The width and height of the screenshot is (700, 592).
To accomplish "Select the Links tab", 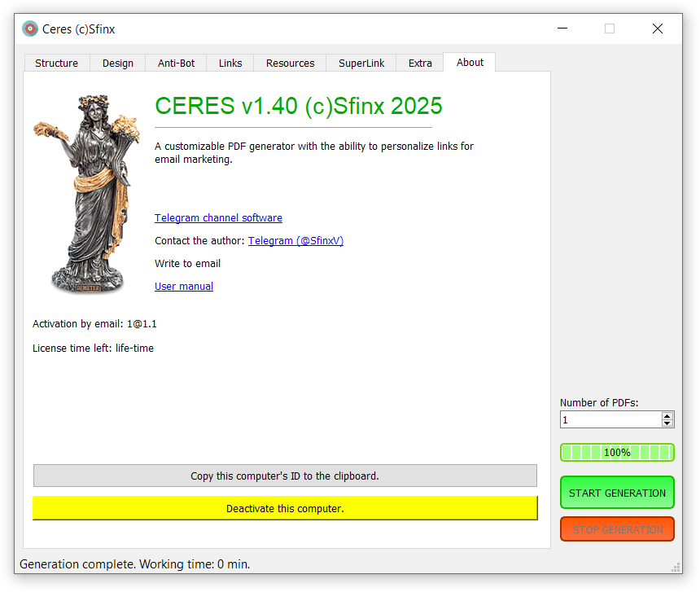I will 230,64.
